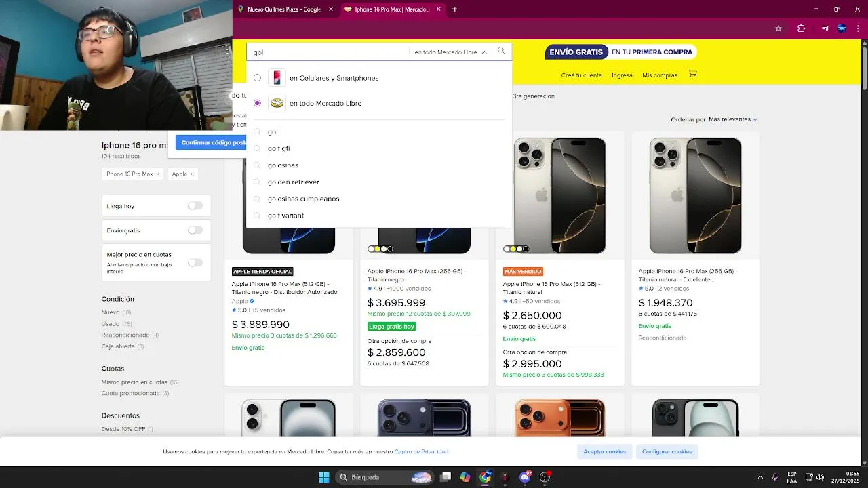This screenshot has width=868, height=488.
Task: Open the shopping cart icon
Action: 692,74
